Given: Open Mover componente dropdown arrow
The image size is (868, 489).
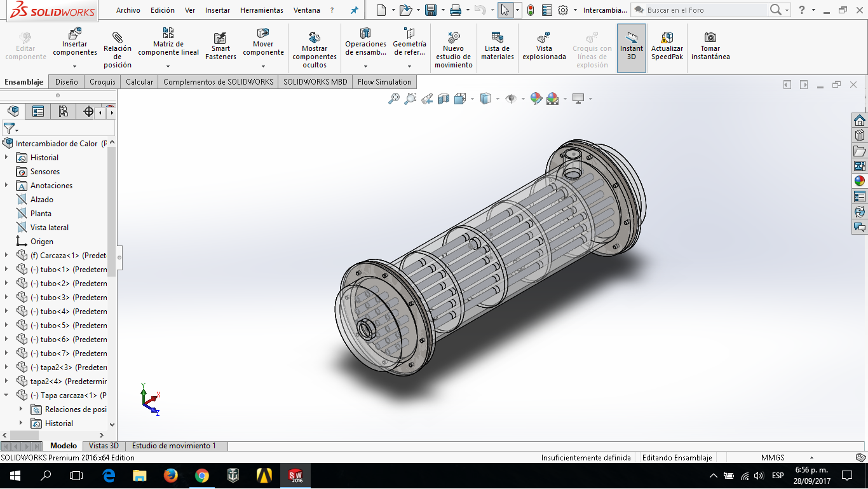Looking at the screenshot, I should (x=263, y=66).
